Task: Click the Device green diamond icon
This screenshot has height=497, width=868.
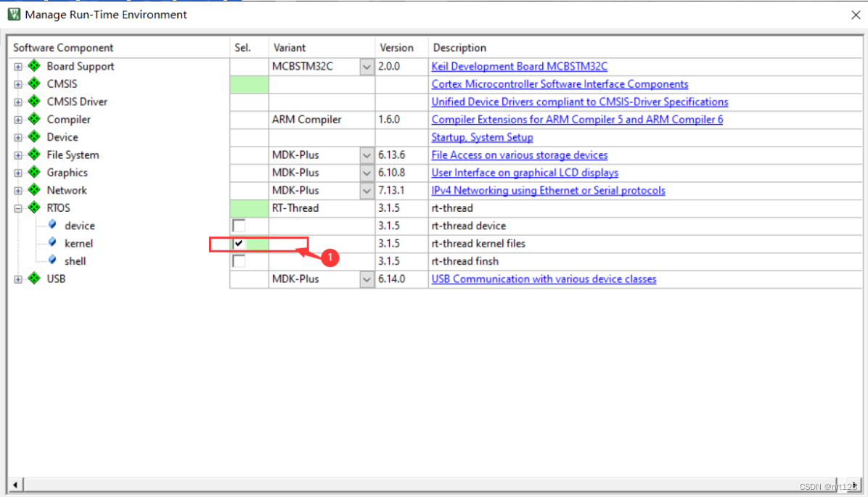Action: coord(34,136)
